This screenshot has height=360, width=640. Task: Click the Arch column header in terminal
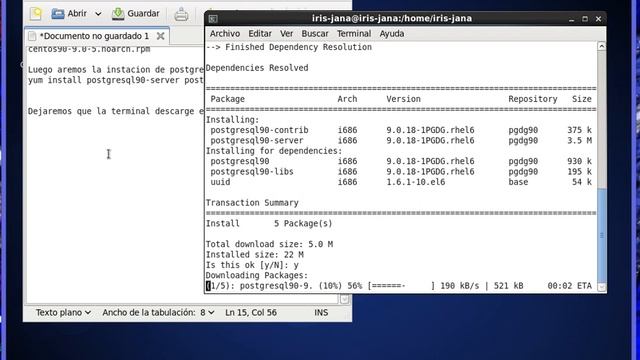click(x=347, y=99)
